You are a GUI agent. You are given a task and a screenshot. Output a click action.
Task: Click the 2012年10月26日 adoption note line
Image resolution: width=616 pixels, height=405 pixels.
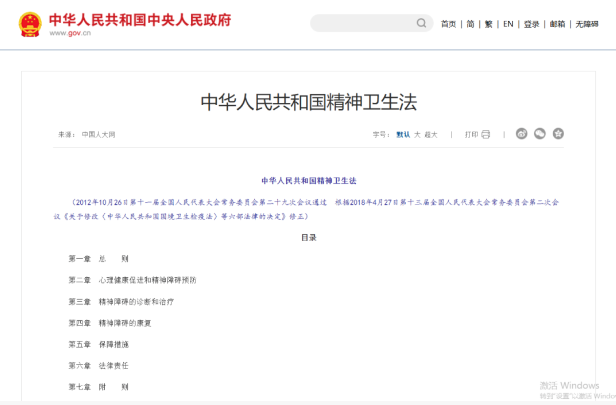click(x=315, y=202)
